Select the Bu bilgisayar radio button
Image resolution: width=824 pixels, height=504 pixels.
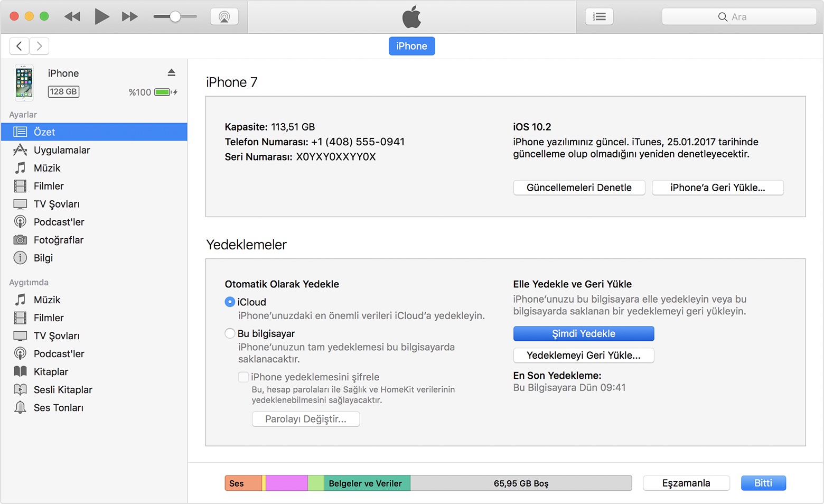pos(230,333)
